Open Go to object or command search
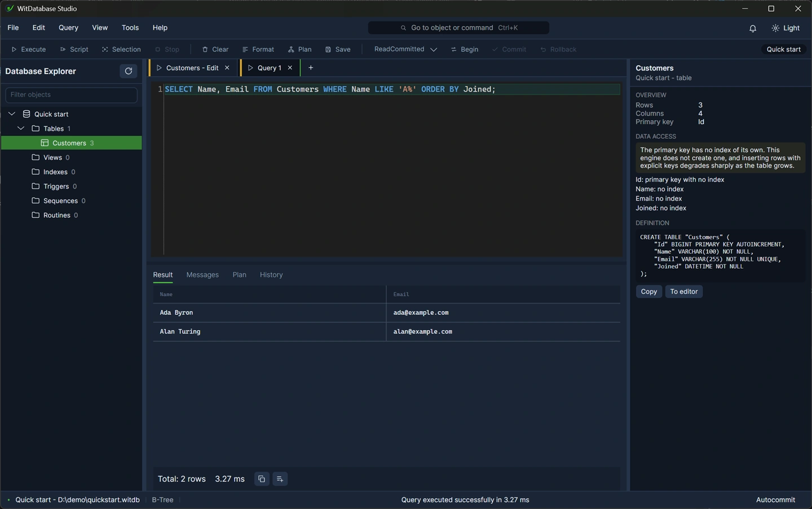Screen dimensions: 812x509 point(458,28)
